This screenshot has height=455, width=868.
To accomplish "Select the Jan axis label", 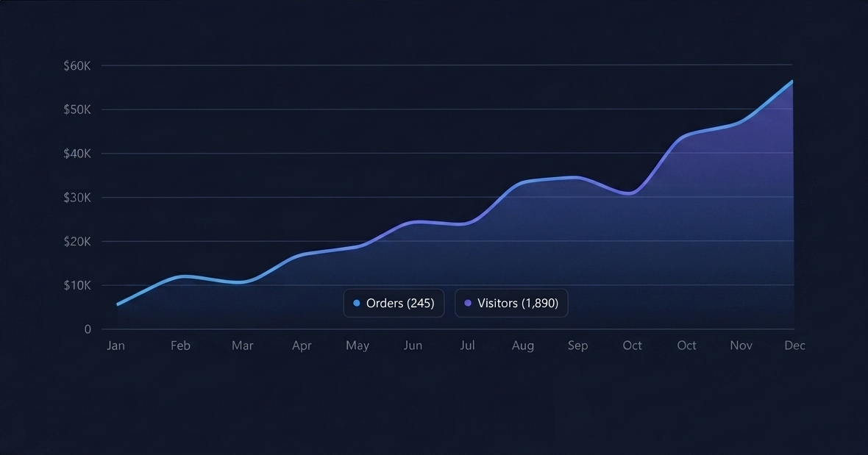I will point(115,345).
